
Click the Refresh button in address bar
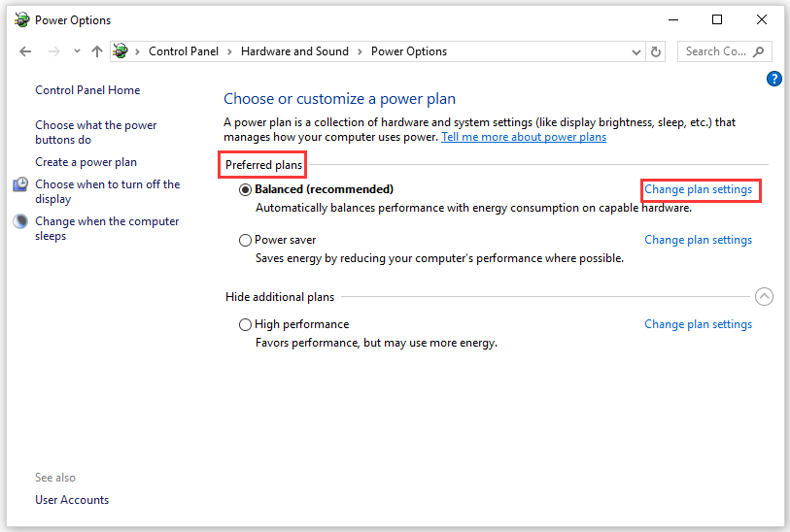coord(656,51)
